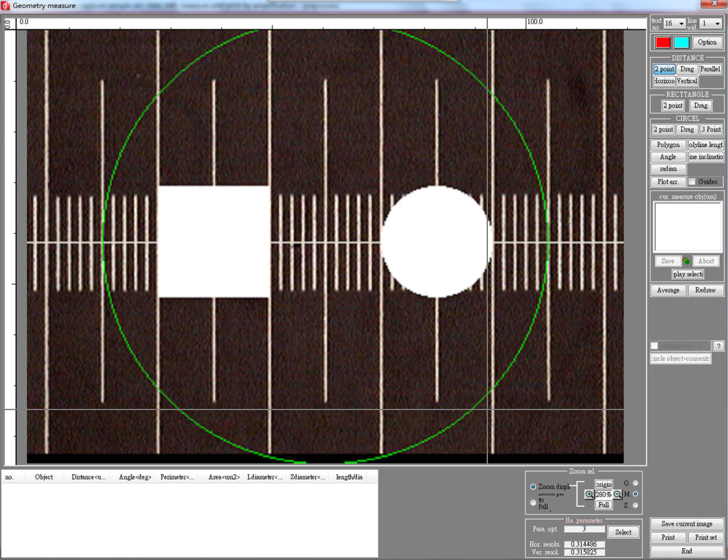The image size is (728, 560).
Task: Enable the Guides checkbox
Action: tap(692, 182)
